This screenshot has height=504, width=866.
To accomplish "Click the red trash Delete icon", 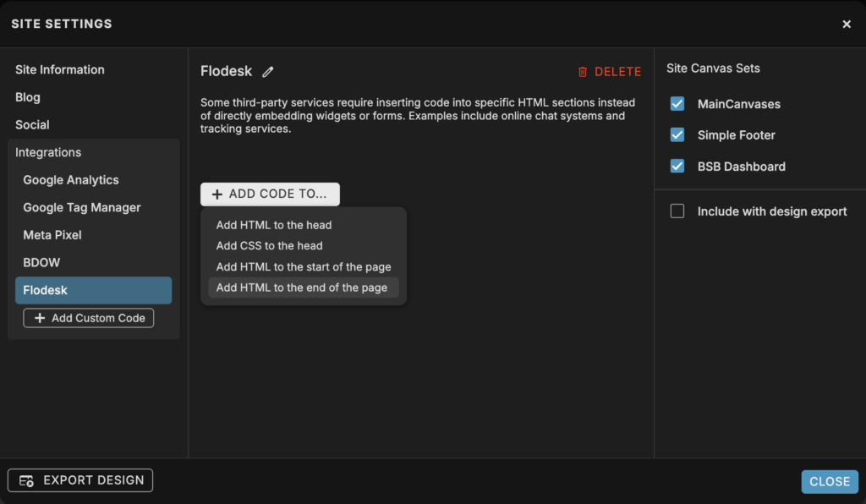I will coord(582,72).
